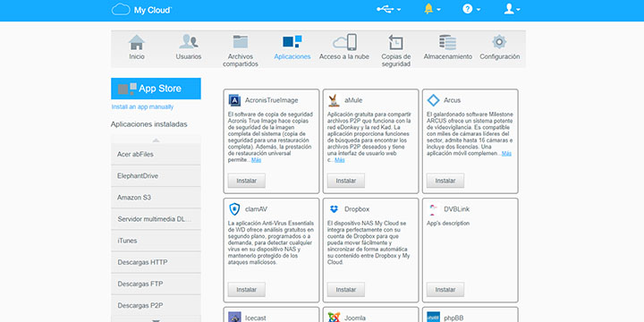Expand the dropdown arrow next to bell icon

coord(438,10)
